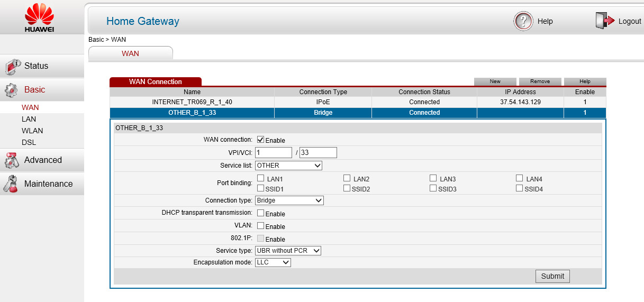Check the LAN4 port binding box
The height and width of the screenshot is (302, 644).
[x=520, y=179]
